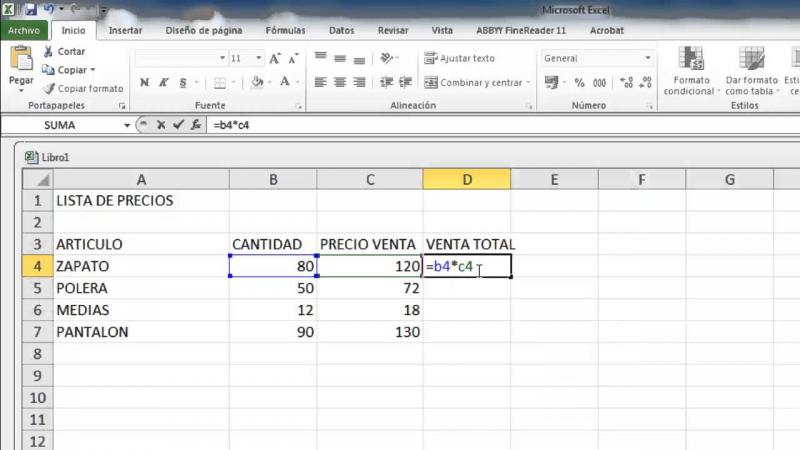Click Combinar y centrar button

click(x=473, y=83)
